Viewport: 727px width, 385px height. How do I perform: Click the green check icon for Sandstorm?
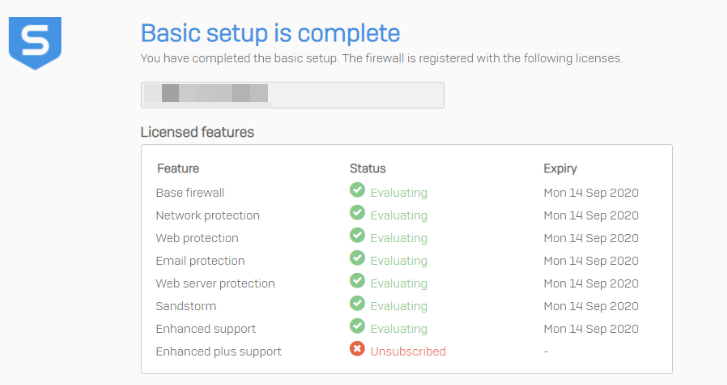(x=357, y=303)
